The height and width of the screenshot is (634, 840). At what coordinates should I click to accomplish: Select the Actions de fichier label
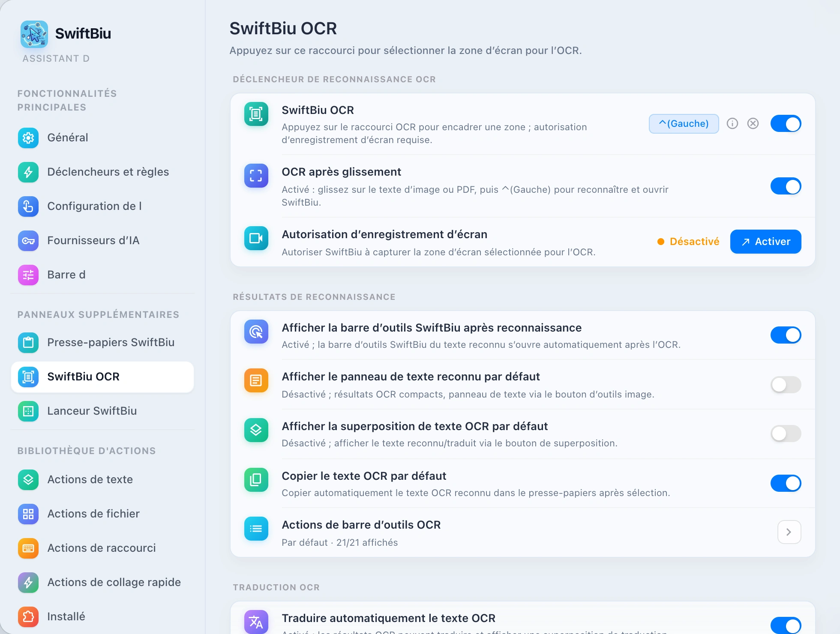(93, 514)
